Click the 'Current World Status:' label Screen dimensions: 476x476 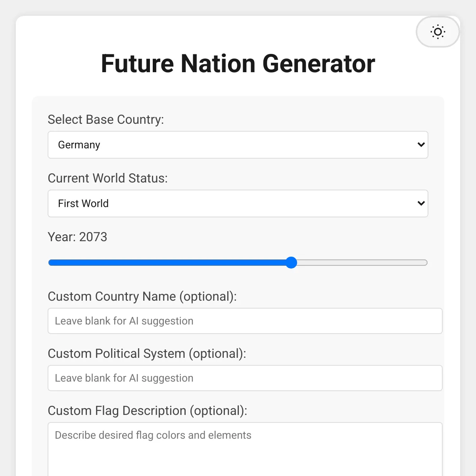click(108, 178)
